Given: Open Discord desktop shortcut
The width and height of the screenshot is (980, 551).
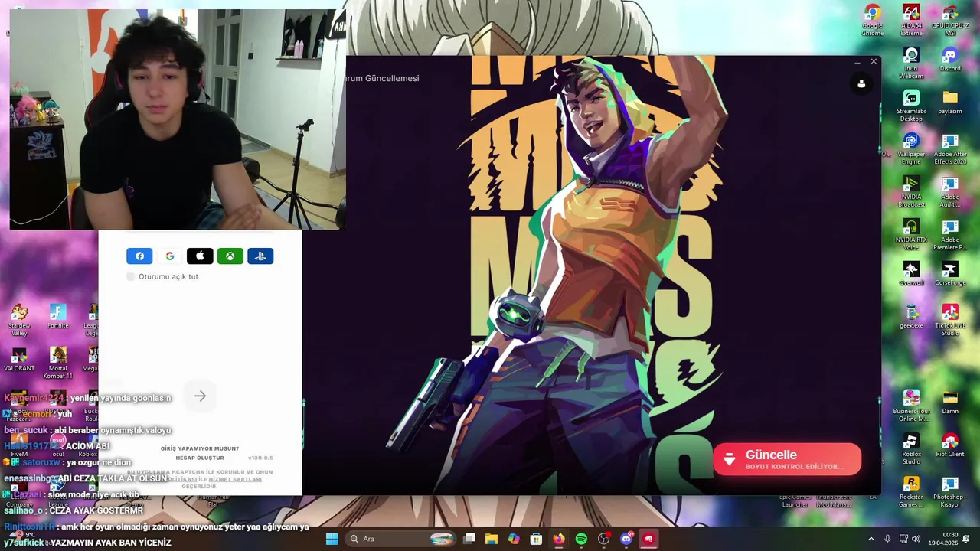Looking at the screenshot, I should click(950, 60).
